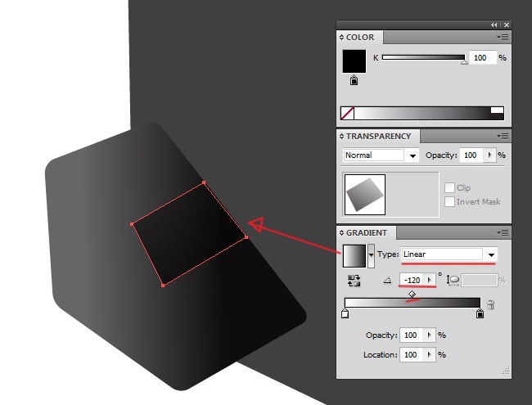
Task: Open the Color panel flyout menu
Action: click(x=503, y=37)
